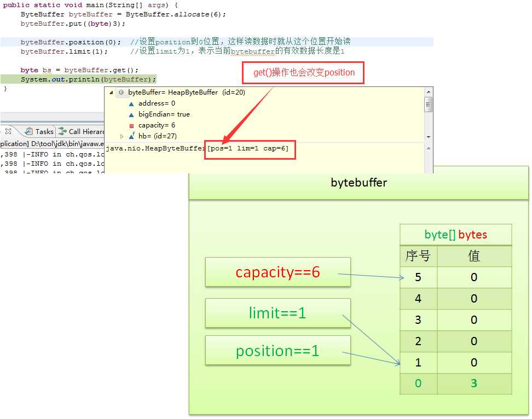532x419 pixels.
Task: Click the comment after byteBuffer.position(0)
Action: tap(240, 42)
